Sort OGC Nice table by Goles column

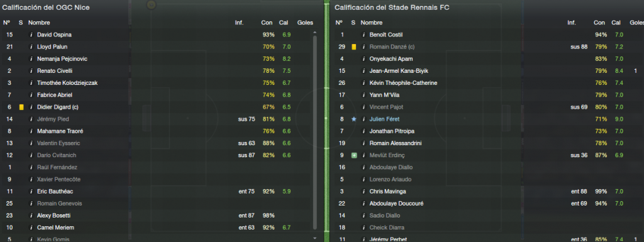[305, 23]
